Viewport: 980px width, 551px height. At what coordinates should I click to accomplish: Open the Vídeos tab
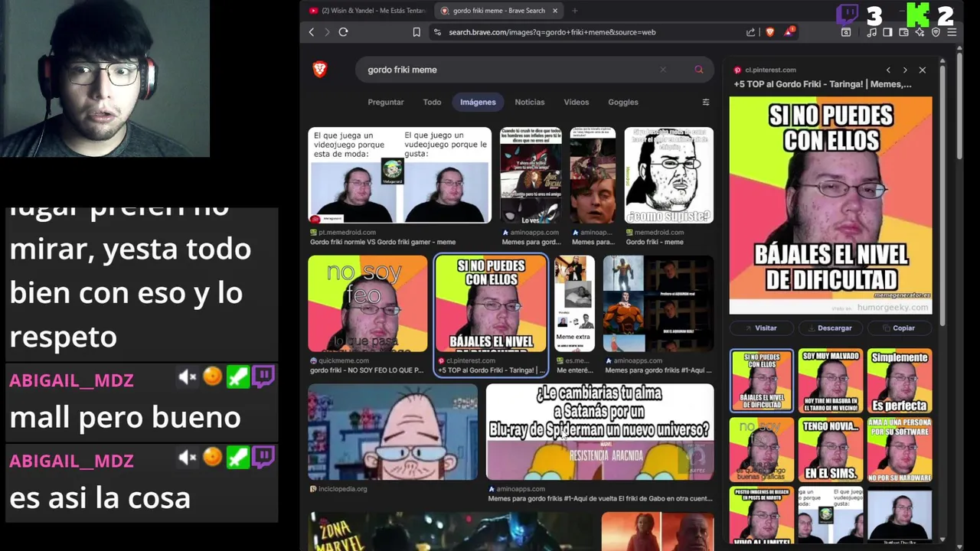click(577, 102)
